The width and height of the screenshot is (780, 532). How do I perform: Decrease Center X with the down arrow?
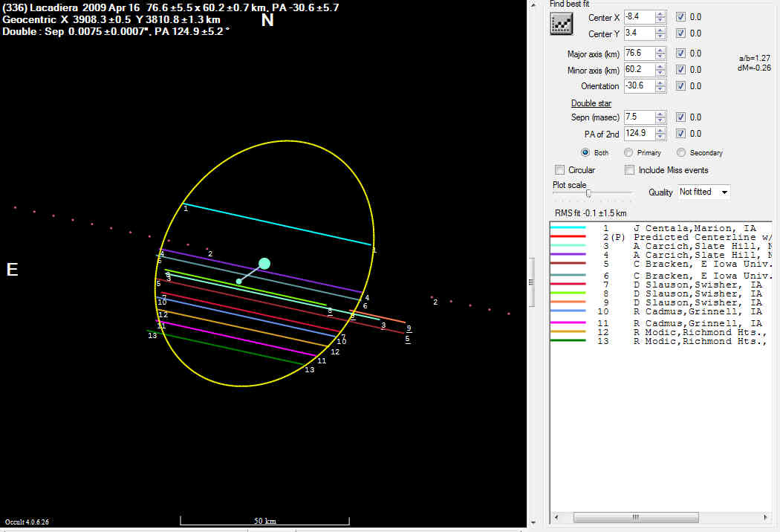pyautogui.click(x=660, y=20)
